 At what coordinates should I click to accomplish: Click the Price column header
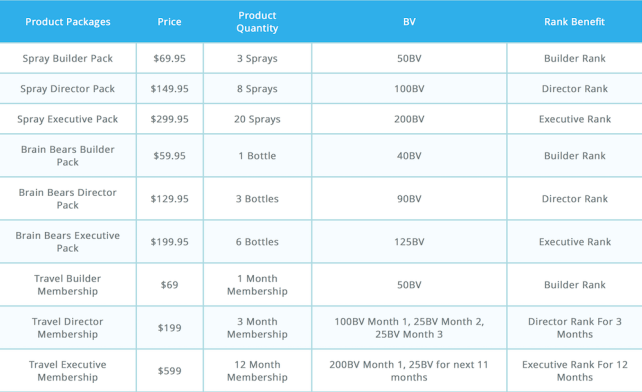[170, 22]
